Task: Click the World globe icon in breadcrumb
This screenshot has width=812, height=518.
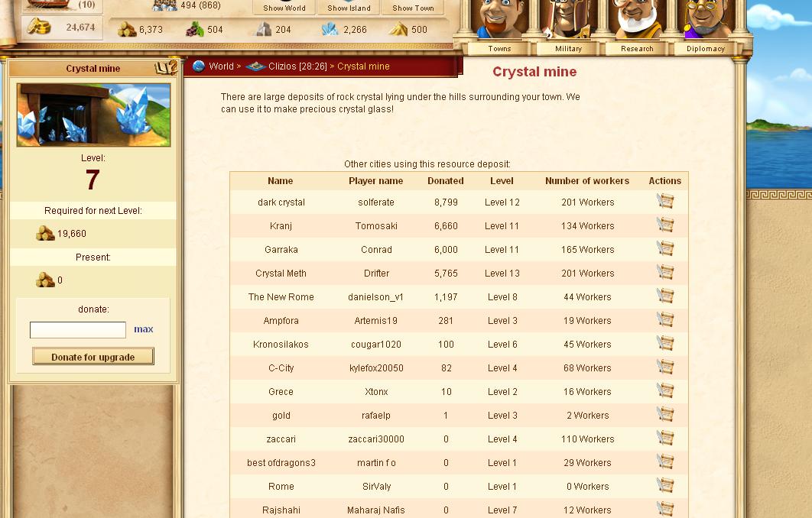Action: click(x=198, y=66)
